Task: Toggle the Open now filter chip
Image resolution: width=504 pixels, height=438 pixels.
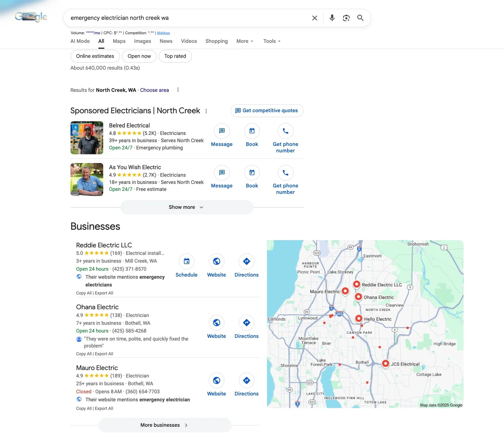Action: coord(139,56)
